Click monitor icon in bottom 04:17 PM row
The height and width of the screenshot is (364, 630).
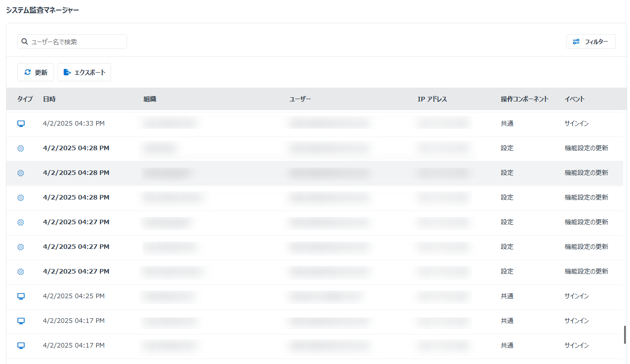pos(21,346)
